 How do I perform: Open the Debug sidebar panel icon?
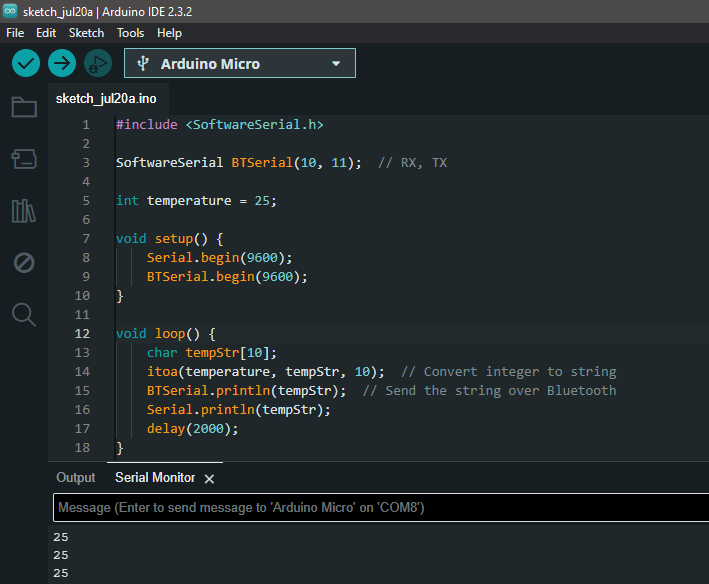point(24,263)
